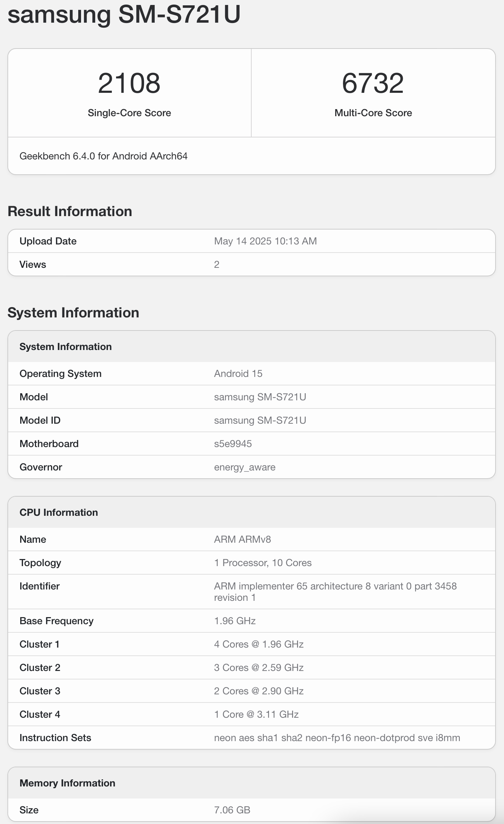This screenshot has width=504, height=824.
Task: Select the value 1 Core @ 3.11 GHz
Action: point(256,714)
